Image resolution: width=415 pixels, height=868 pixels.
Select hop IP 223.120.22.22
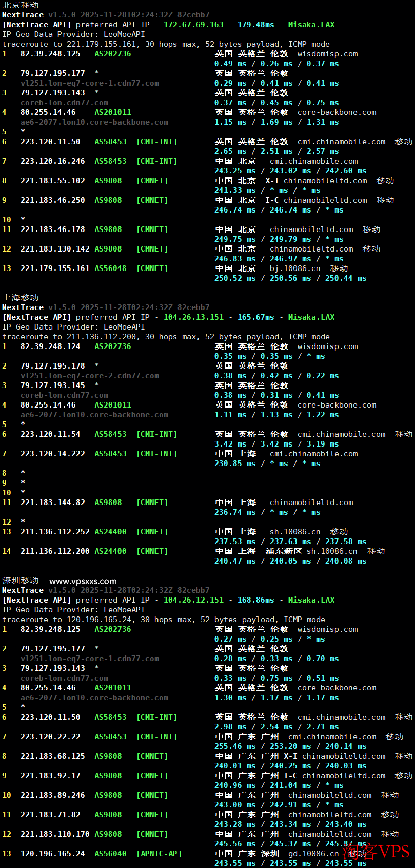[50, 737]
